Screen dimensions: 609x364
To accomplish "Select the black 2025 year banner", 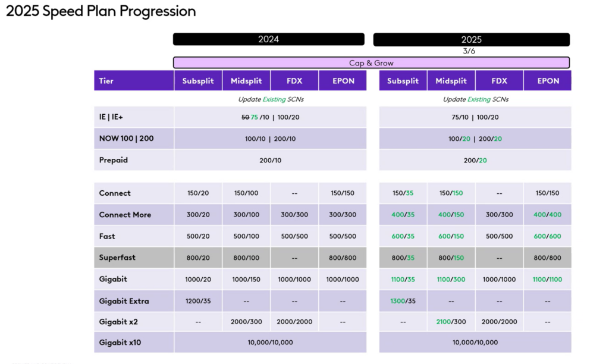I will point(472,40).
